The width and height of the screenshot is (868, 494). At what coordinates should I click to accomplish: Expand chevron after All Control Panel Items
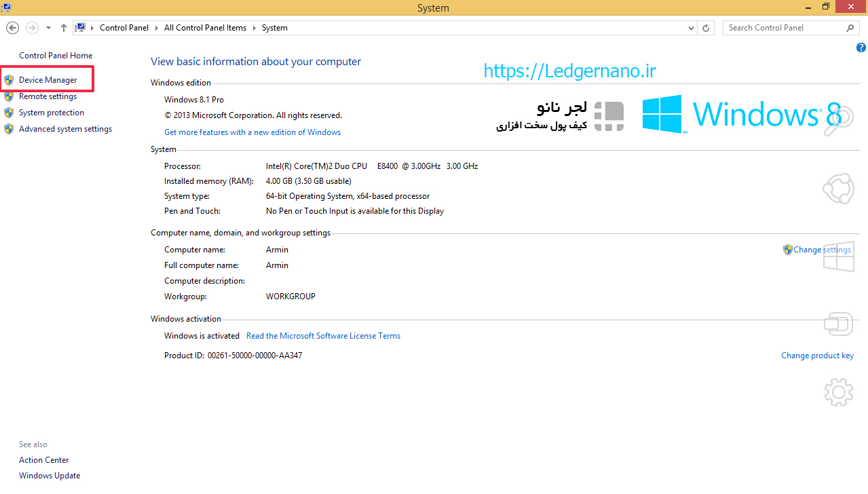[x=254, y=28]
